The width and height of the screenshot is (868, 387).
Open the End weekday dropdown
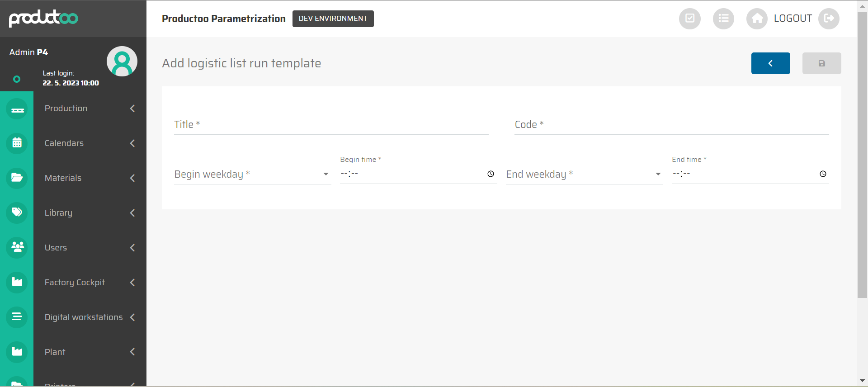click(x=584, y=175)
